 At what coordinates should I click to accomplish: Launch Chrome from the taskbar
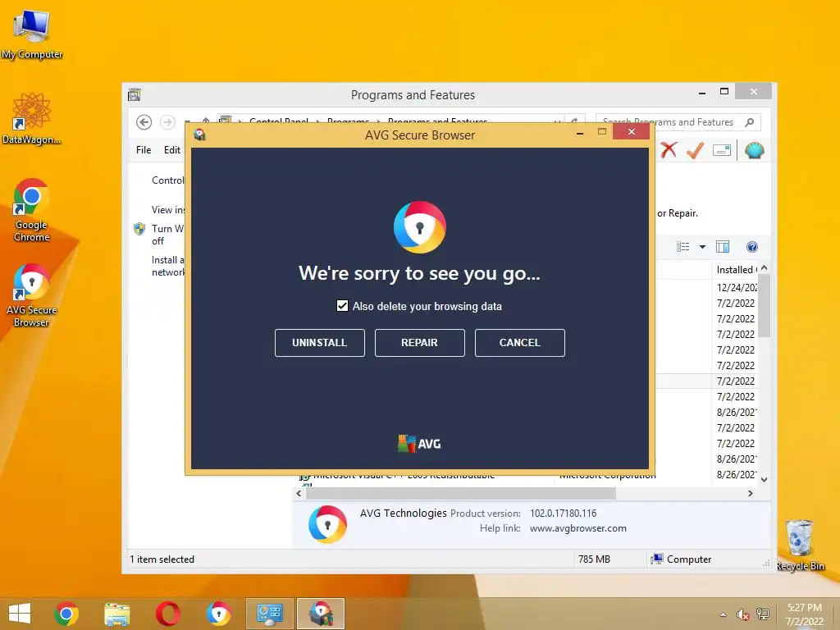pos(66,614)
